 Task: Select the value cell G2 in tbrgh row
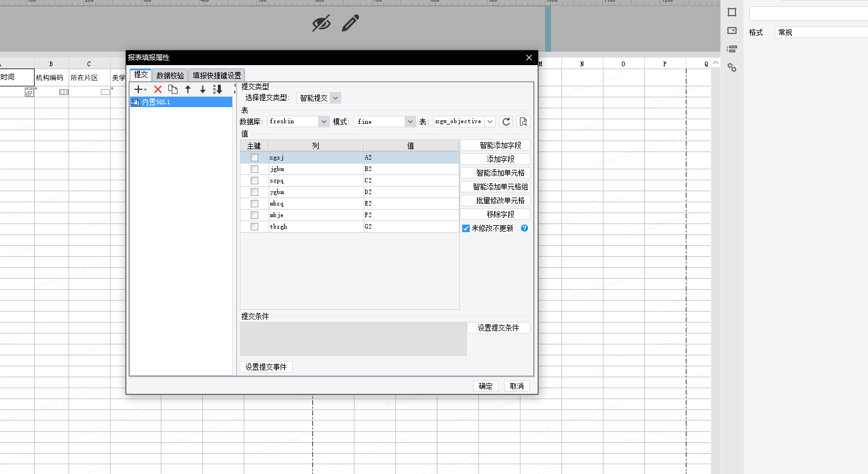[410, 227]
